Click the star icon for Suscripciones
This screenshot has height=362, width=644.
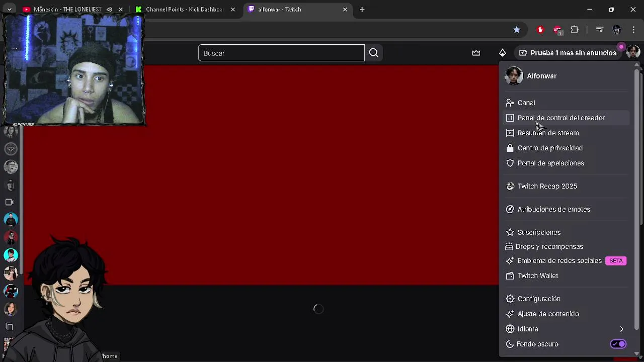[x=510, y=232]
